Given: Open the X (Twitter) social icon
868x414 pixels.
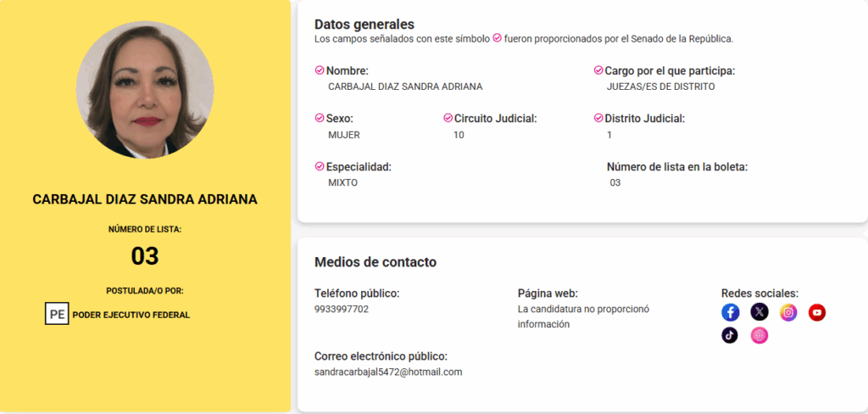Looking at the screenshot, I should click(759, 313).
